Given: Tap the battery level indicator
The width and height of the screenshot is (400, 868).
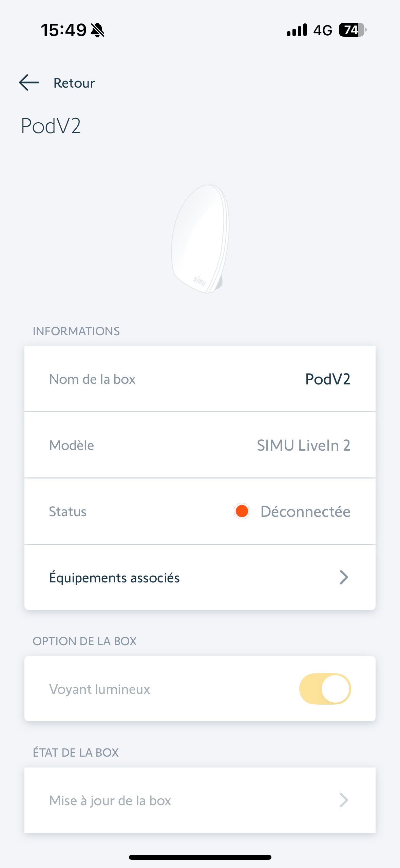Looking at the screenshot, I should pos(353,30).
